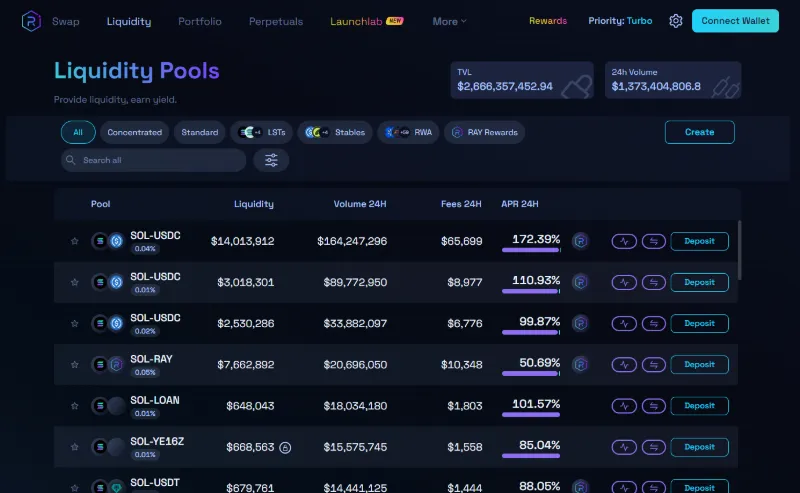Open the Perpetuals page
The width and height of the screenshot is (800, 493).
pos(276,21)
